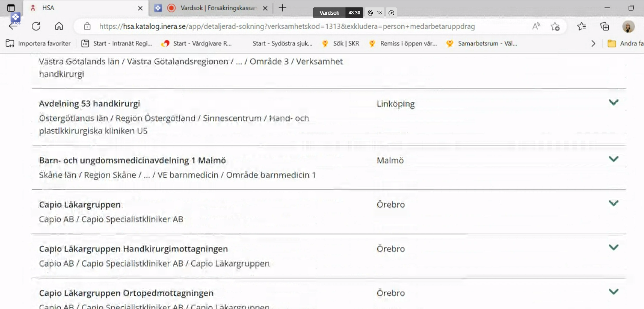View site information lock icon
Image resolution: width=644 pixels, height=309 pixels.
(87, 26)
